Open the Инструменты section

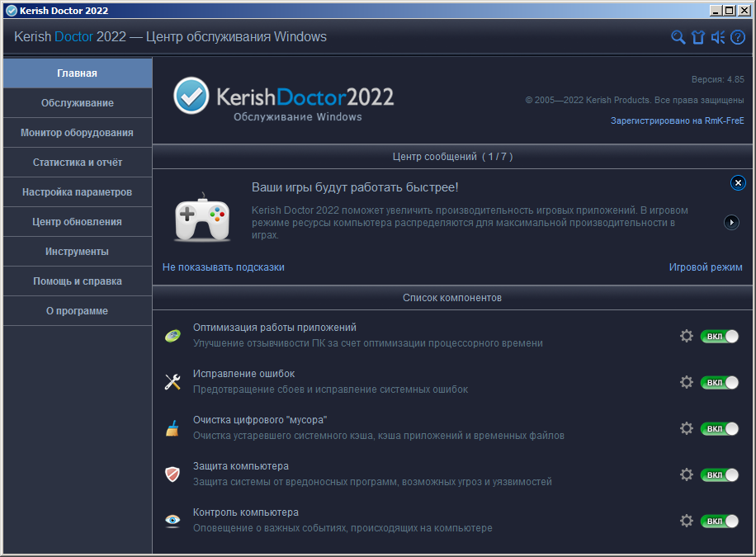[78, 252]
